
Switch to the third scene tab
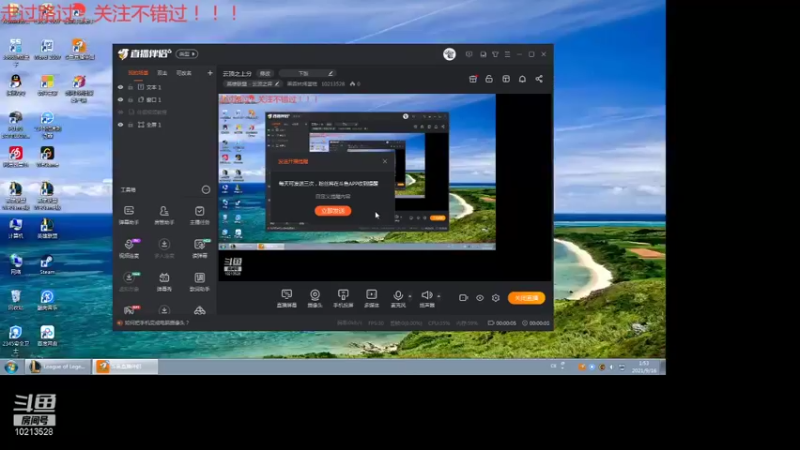[x=184, y=73]
